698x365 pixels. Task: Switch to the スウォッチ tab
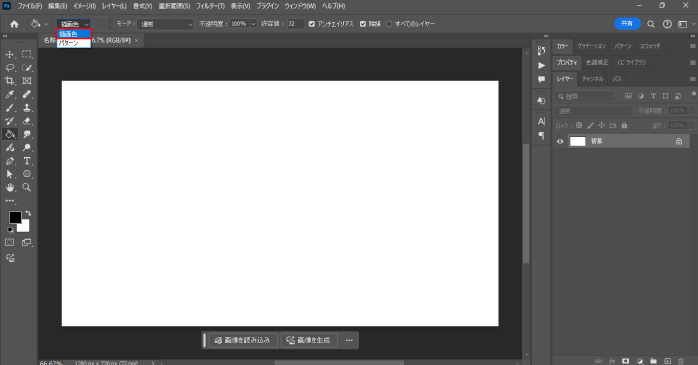pyautogui.click(x=650, y=46)
